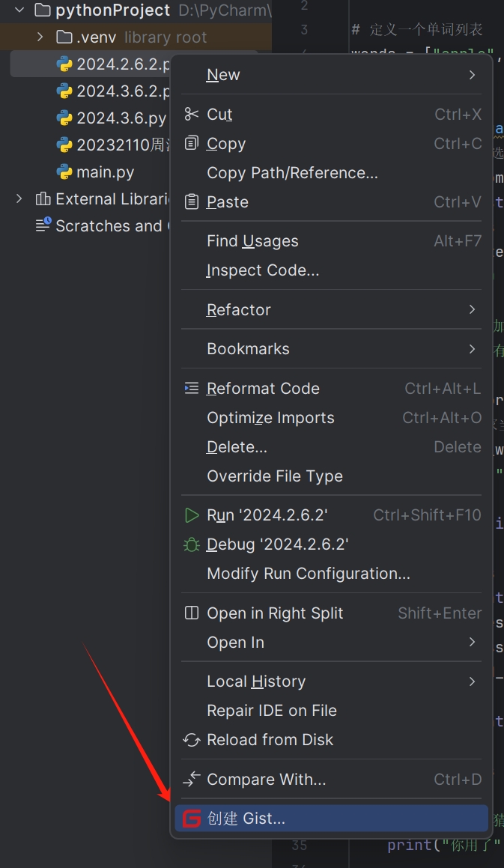The image size is (504, 868).
Task: Click the Reload from Disk refresh icon
Action: point(192,740)
